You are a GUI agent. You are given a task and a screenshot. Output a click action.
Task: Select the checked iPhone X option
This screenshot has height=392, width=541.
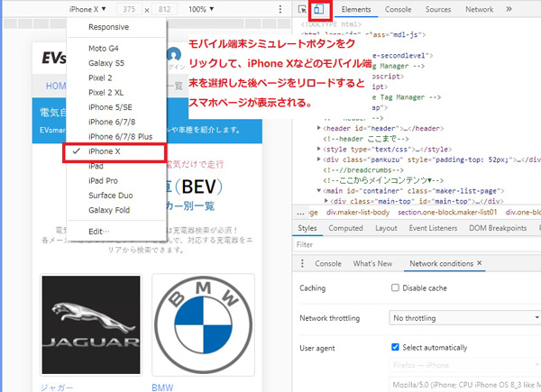click(115, 151)
